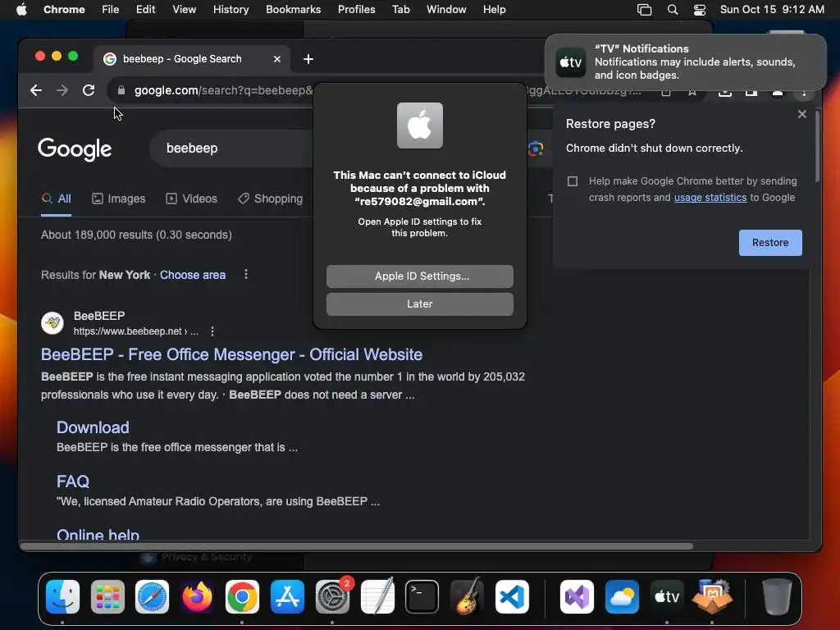840x630 pixels.
Task: Open Apple TV from the dock
Action: click(x=667, y=597)
